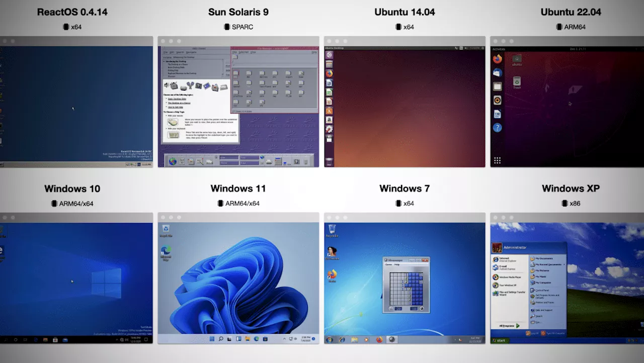Image resolution: width=644 pixels, height=363 pixels.
Task: Click Recycle Bin on Windows 11 desktop
Action: coord(166,231)
